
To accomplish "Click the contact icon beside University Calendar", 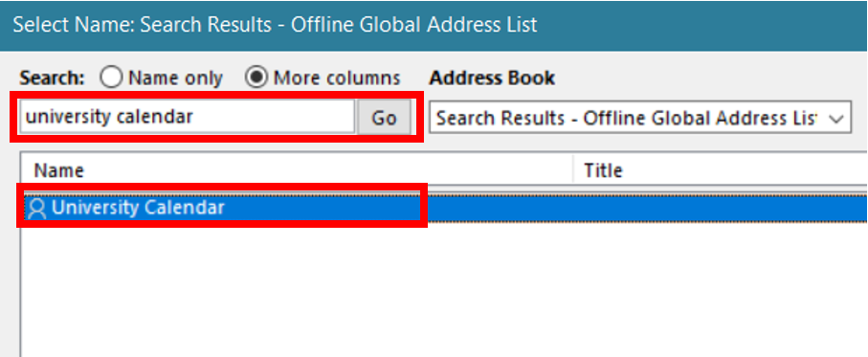I will (x=37, y=209).
